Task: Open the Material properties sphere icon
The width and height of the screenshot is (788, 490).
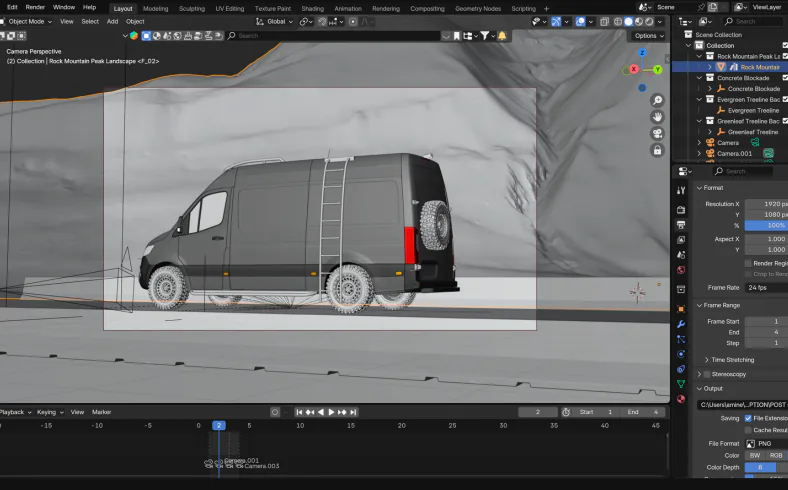Action: [681, 399]
